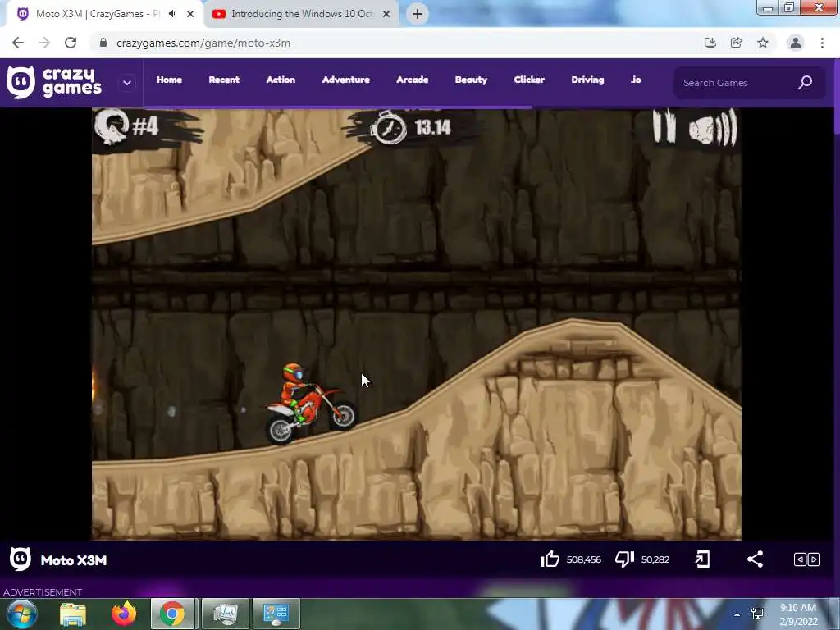
Task: Open the Home category
Action: click(169, 80)
